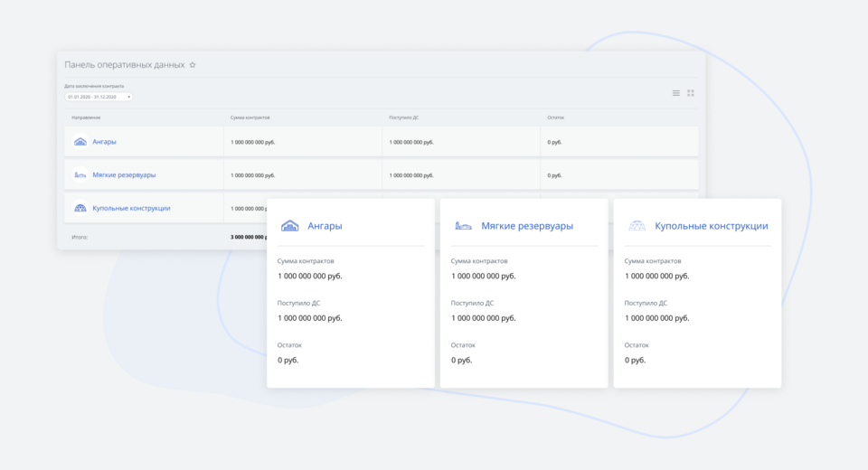Viewport: 868px width, 470px height.
Task: Open the Мягкие резервуары link in the table
Action: pos(124,175)
